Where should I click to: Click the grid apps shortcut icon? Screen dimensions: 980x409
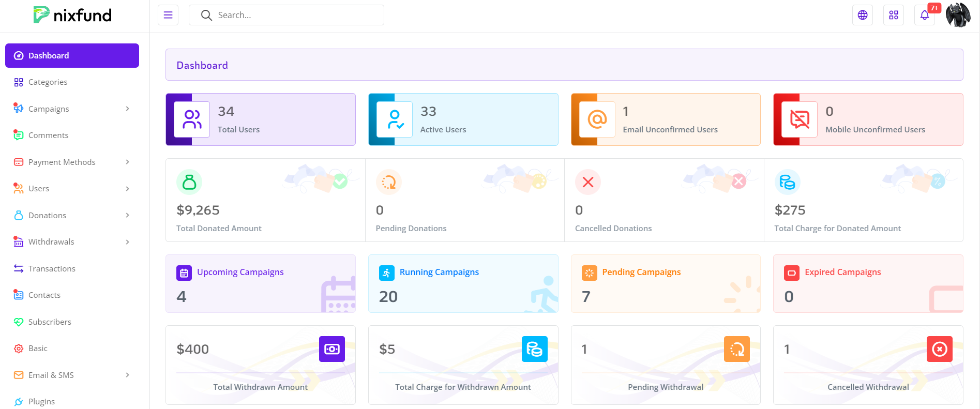point(893,15)
